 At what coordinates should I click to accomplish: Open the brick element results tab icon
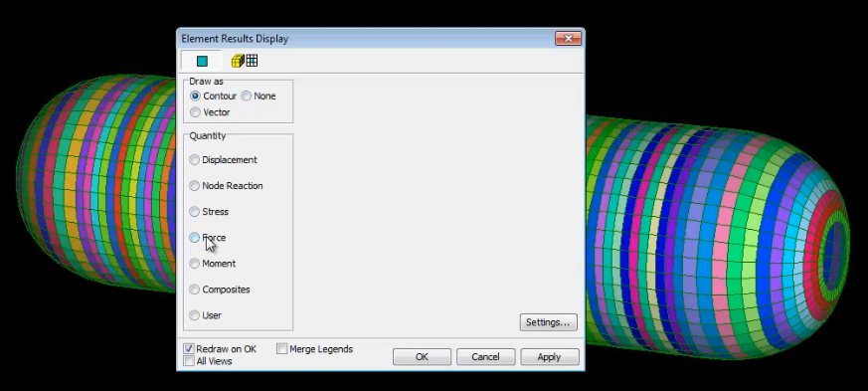(x=245, y=61)
